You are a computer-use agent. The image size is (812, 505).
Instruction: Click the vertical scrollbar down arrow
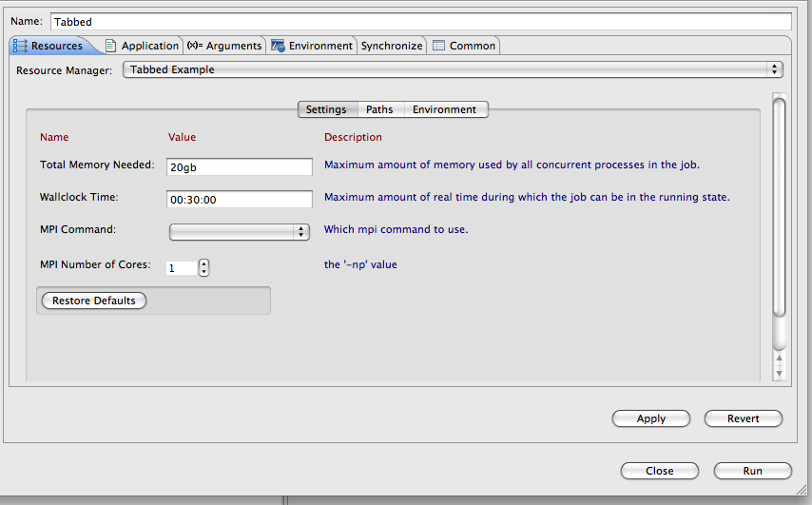pos(779,374)
